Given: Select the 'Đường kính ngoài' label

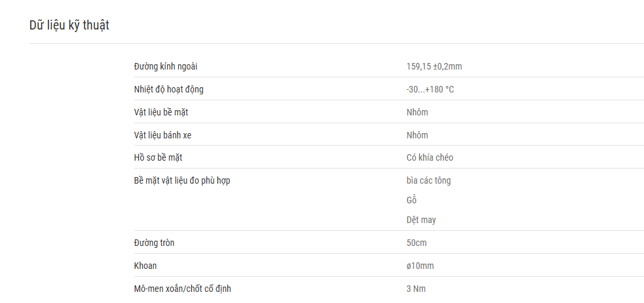Looking at the screenshot, I should [x=166, y=67].
